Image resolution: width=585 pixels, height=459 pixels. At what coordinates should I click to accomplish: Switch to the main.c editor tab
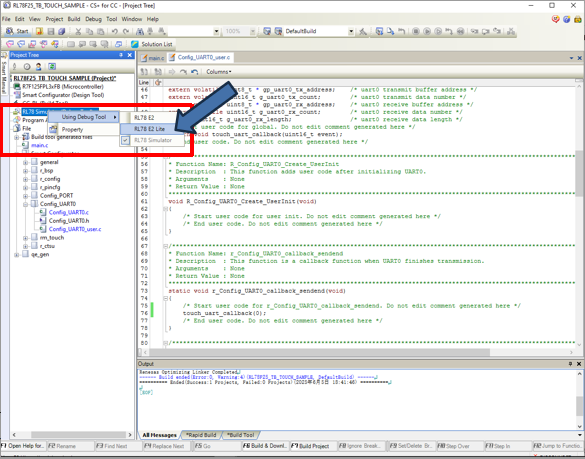(x=153, y=58)
